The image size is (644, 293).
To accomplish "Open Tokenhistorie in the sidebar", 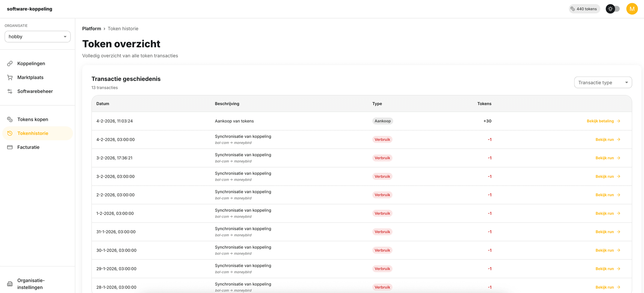I will [x=33, y=133].
